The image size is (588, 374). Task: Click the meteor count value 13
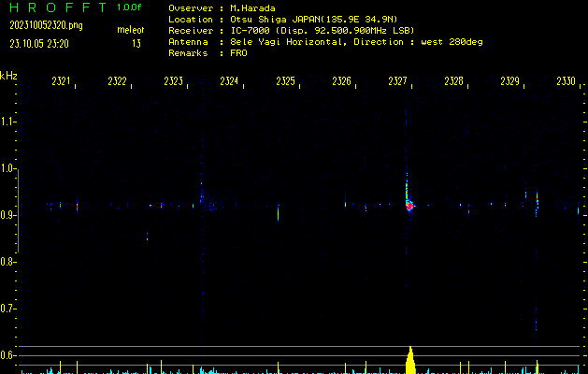pos(136,43)
